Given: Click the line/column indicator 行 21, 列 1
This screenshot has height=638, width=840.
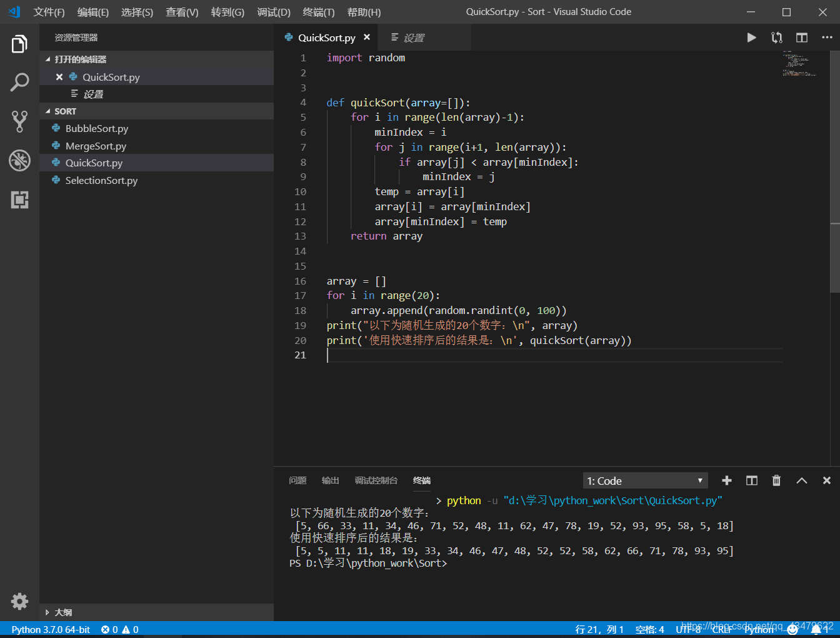Looking at the screenshot, I should pyautogui.click(x=599, y=630).
